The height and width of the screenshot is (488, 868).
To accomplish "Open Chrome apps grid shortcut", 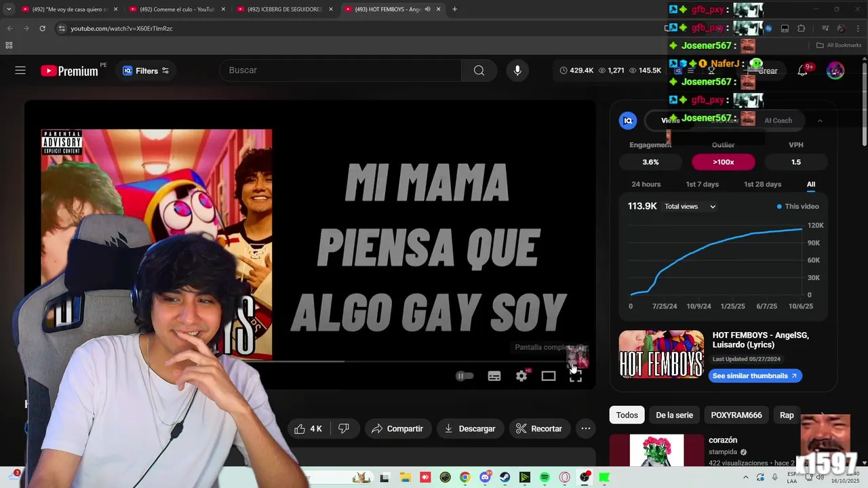I will [9, 45].
